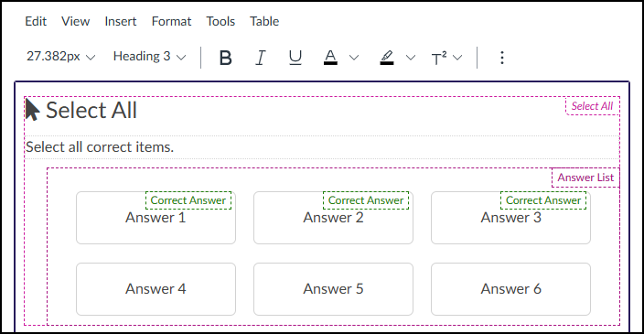Open the Table menu
Viewport: 644px width, 334px height.
click(x=264, y=21)
